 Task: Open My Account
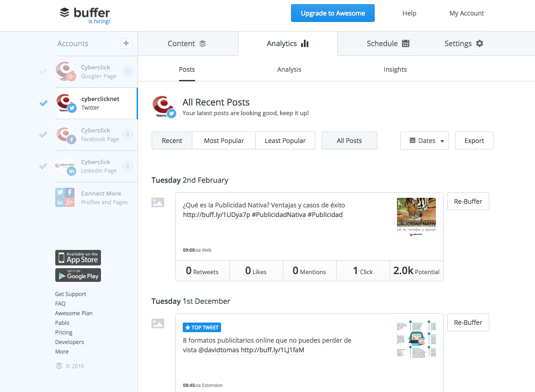click(x=467, y=13)
